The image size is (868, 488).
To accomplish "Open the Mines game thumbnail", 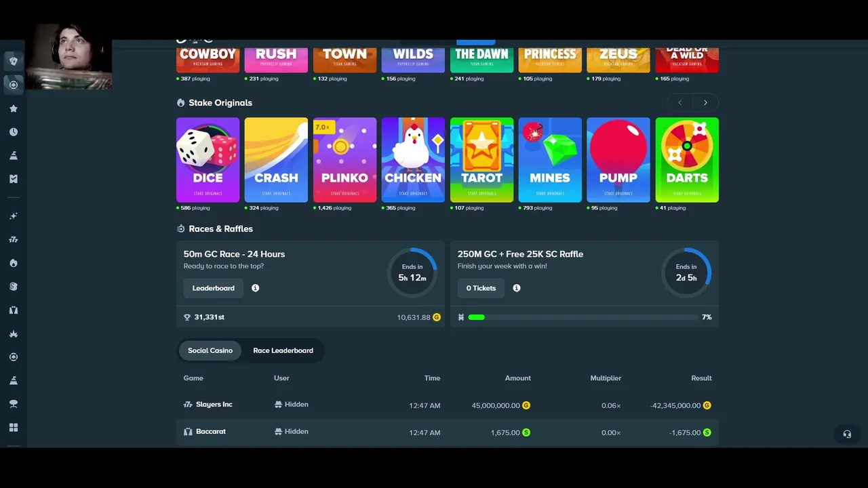I will click(x=550, y=160).
